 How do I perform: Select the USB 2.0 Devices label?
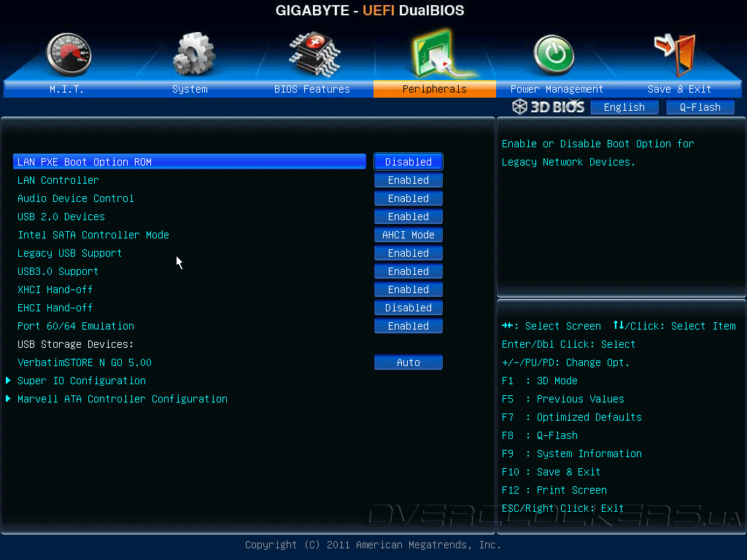tap(61, 217)
